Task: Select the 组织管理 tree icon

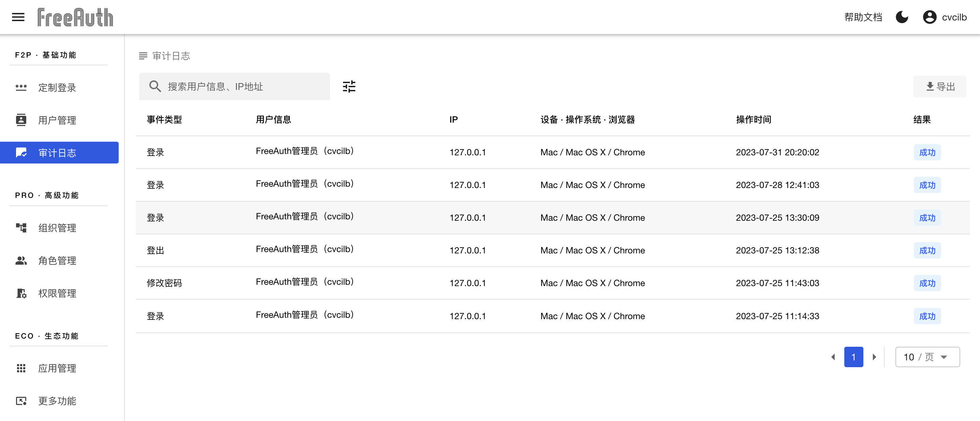Action: point(21,228)
